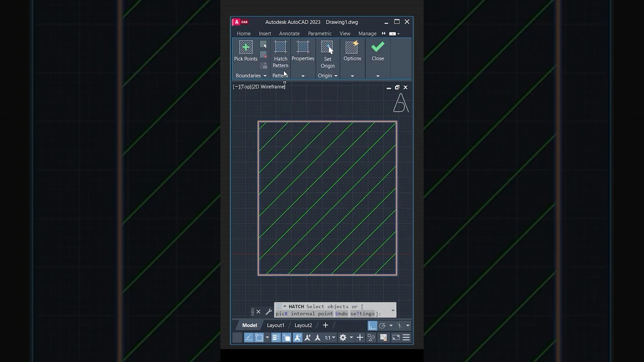Screen dimensions: 644x362
Task: Select the Model tab
Action: click(250, 325)
